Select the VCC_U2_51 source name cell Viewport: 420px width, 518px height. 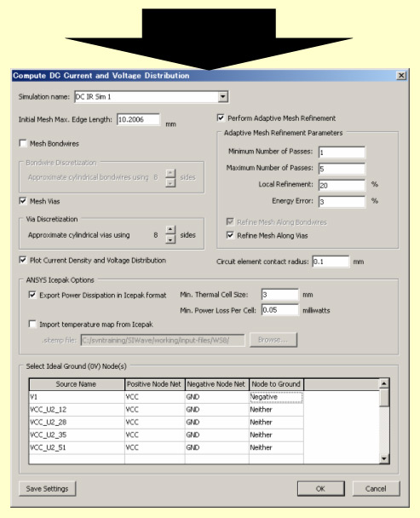point(77,447)
